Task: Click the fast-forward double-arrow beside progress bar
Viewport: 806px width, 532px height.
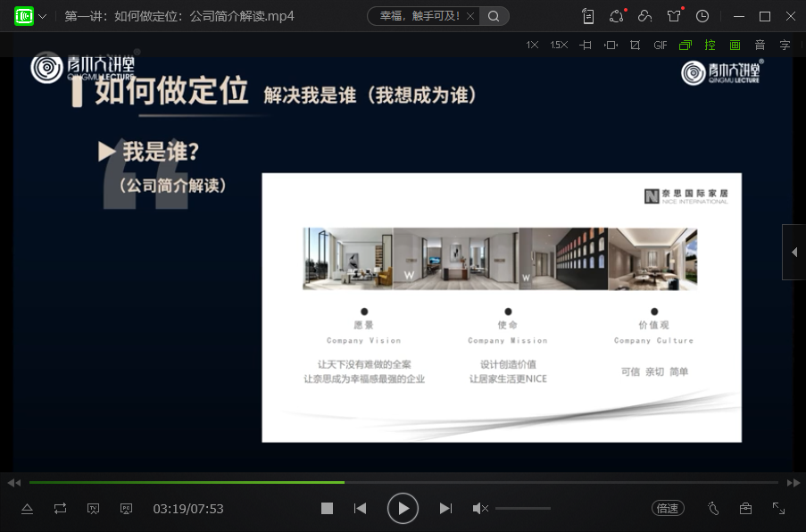Action: (794, 483)
